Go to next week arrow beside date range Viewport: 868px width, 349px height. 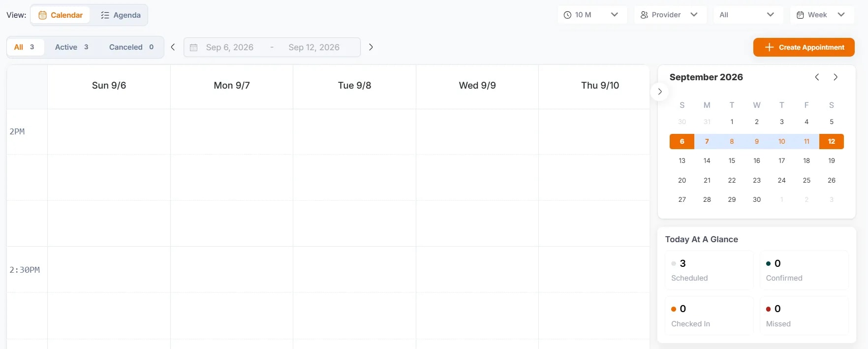click(371, 47)
